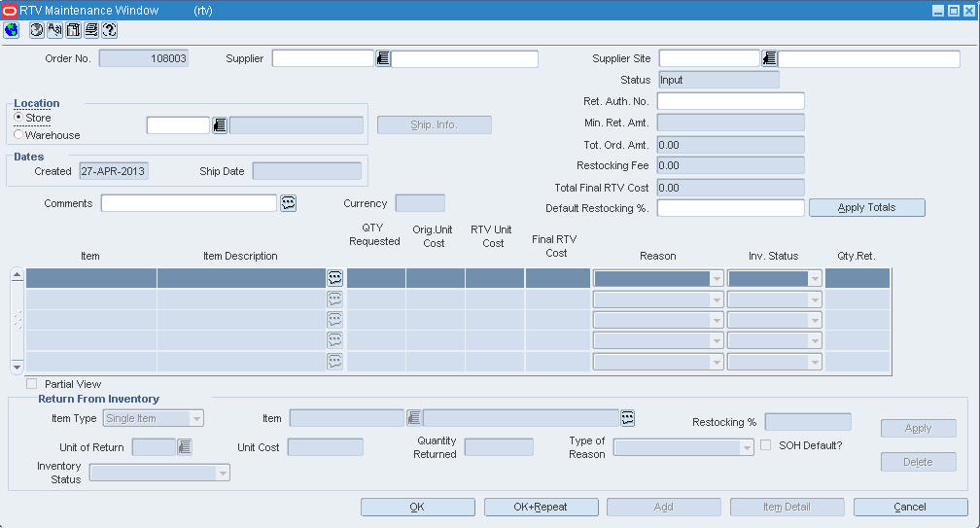This screenshot has width=980, height=528.
Task: Click the help question mark toolbar icon
Action: point(109,30)
